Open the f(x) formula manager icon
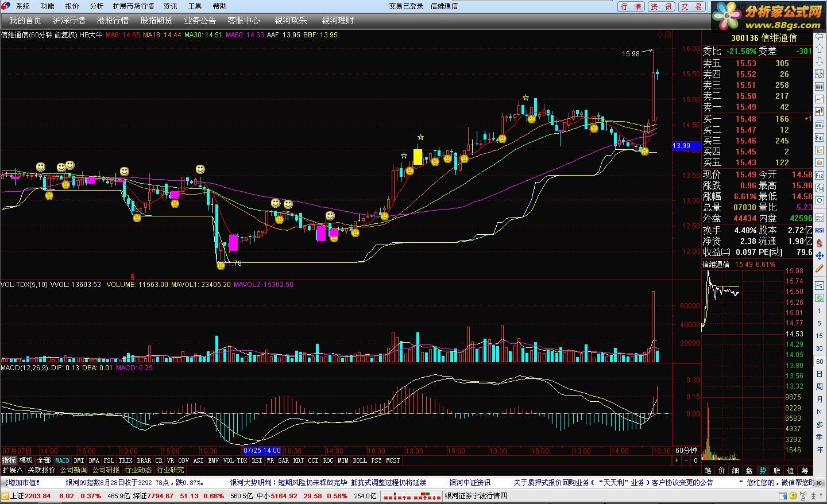This screenshot has height=504, width=827. tap(820, 188)
